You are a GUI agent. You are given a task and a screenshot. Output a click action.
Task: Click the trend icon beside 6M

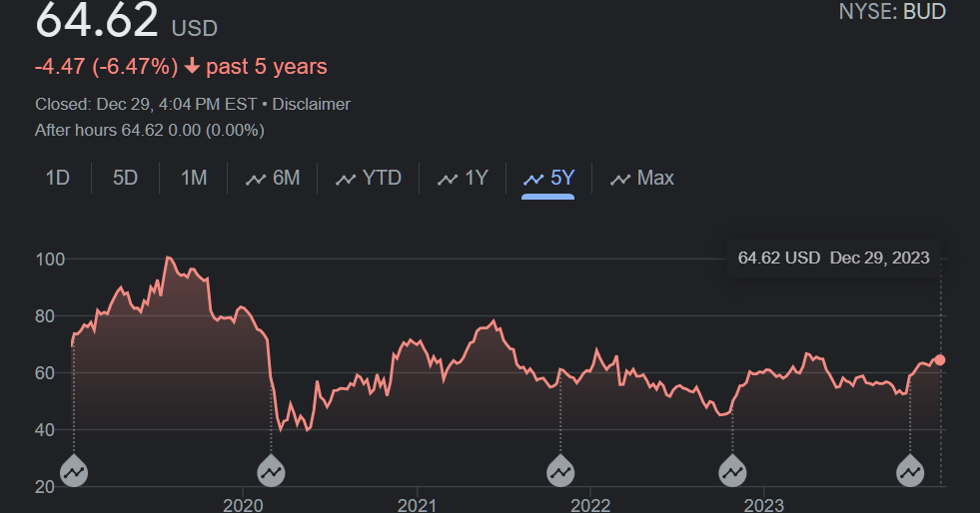tap(256, 180)
